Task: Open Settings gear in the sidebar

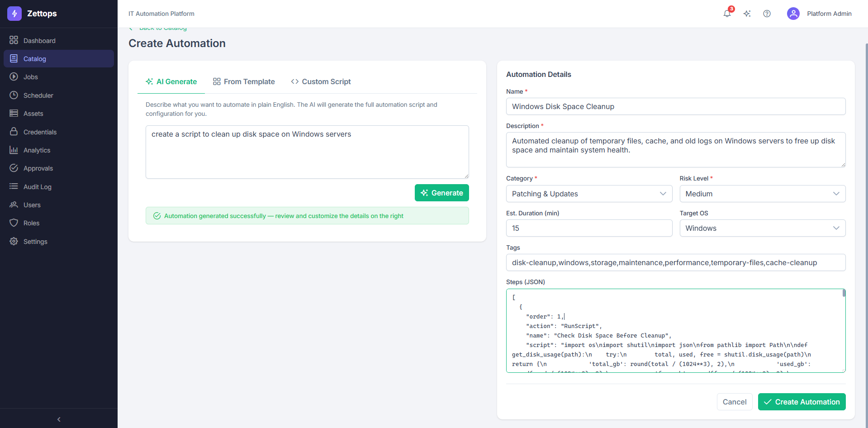Action: coord(59,242)
